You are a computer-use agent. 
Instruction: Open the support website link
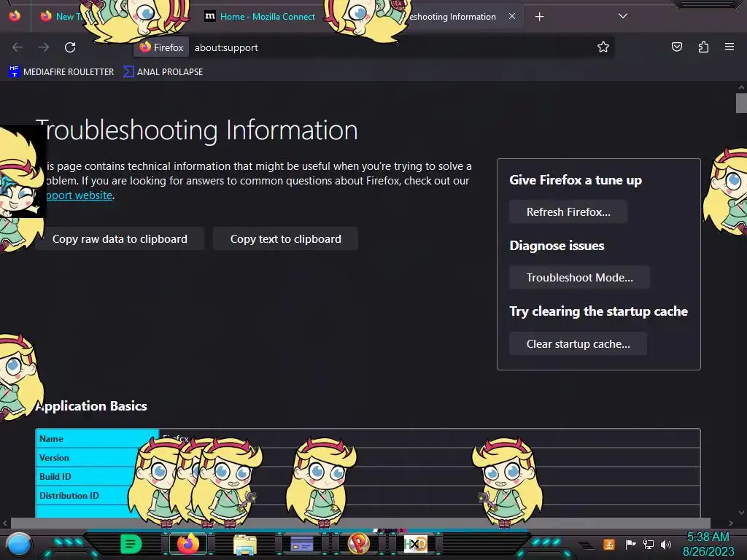[x=79, y=195]
